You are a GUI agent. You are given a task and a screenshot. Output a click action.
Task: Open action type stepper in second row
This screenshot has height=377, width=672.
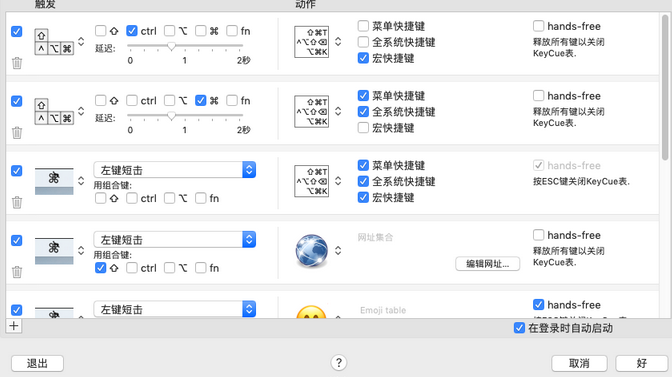point(338,111)
